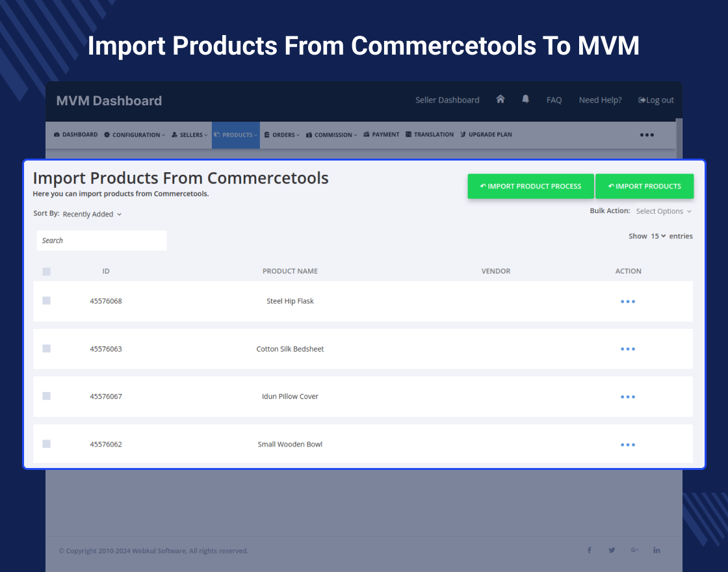Screen dimensions: 728x572
Task: Open the Upgrade Plan menu item
Action: point(486,135)
